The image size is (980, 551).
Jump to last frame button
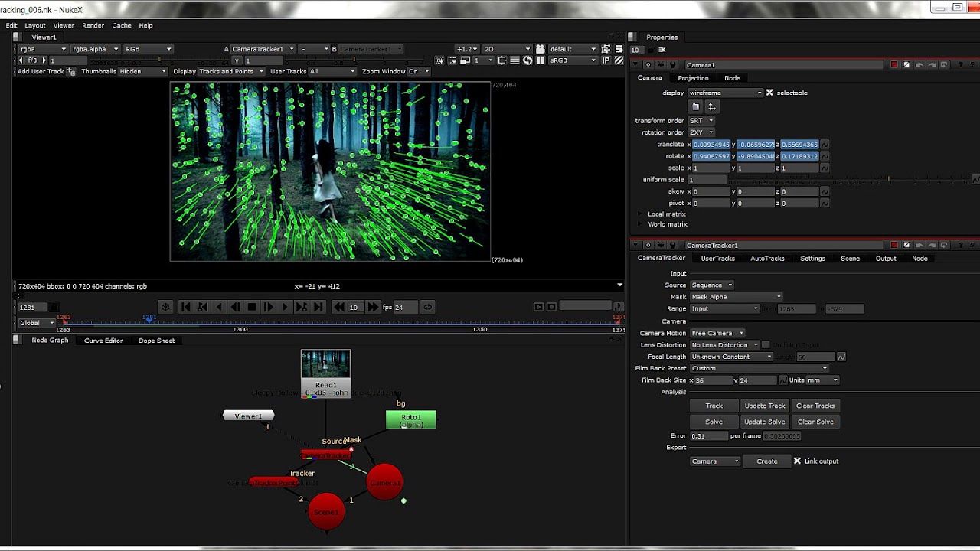pyautogui.click(x=318, y=307)
